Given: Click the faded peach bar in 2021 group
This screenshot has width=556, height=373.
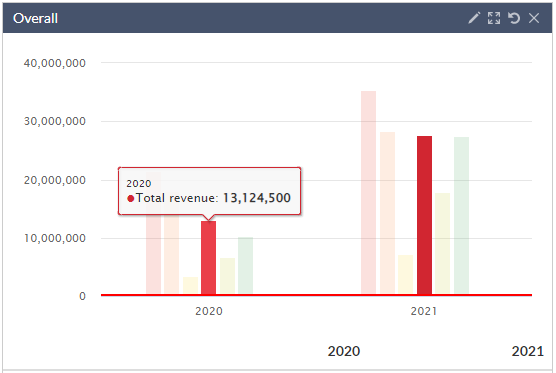Looking at the screenshot, I should pos(387,213).
